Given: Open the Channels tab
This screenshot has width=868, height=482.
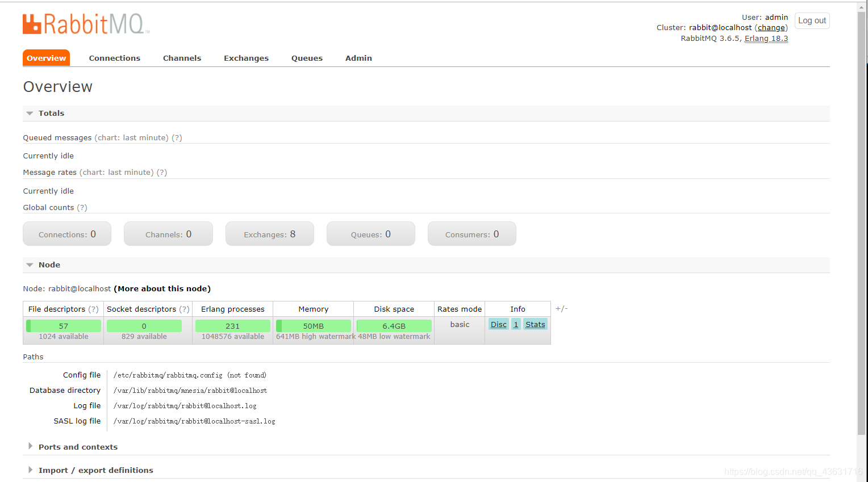Looking at the screenshot, I should click(x=182, y=58).
